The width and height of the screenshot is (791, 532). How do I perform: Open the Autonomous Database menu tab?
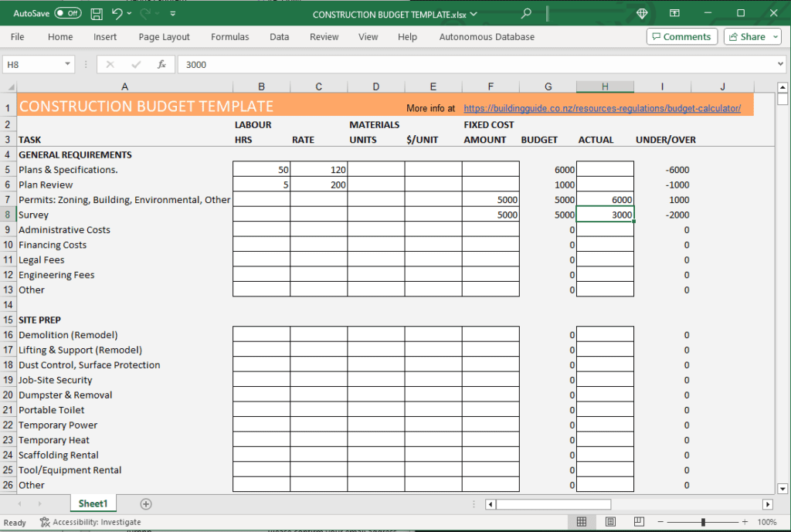487,36
